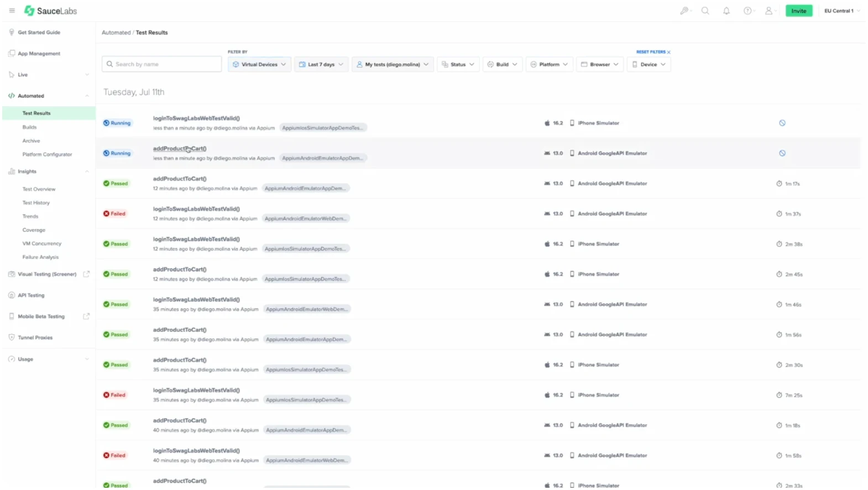Open Tunnel Proxies in sidebar

point(35,337)
